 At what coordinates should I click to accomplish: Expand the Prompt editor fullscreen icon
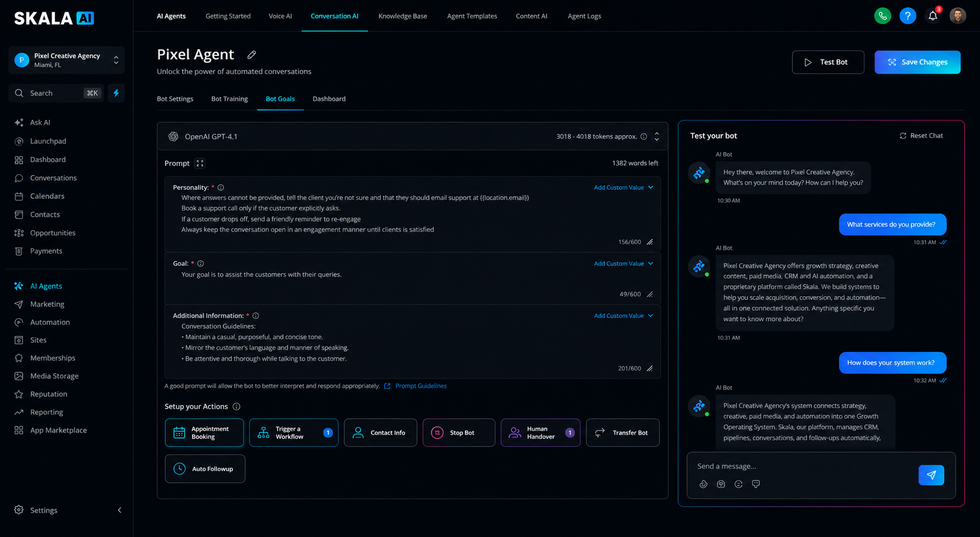[x=200, y=163]
